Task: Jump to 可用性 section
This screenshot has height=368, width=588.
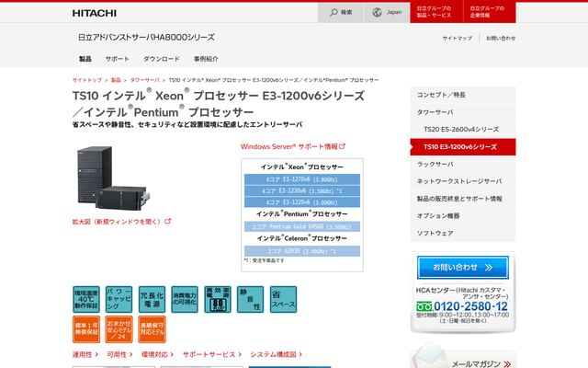Action: click(x=119, y=354)
